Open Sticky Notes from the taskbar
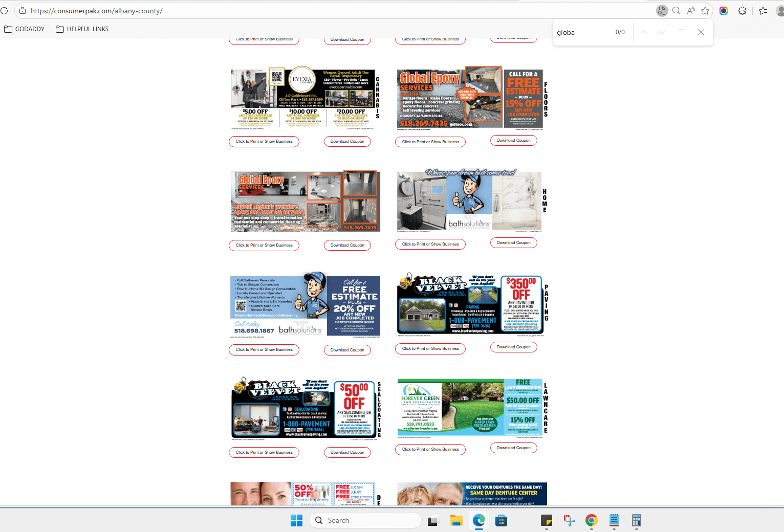784x532 pixels. point(547,520)
